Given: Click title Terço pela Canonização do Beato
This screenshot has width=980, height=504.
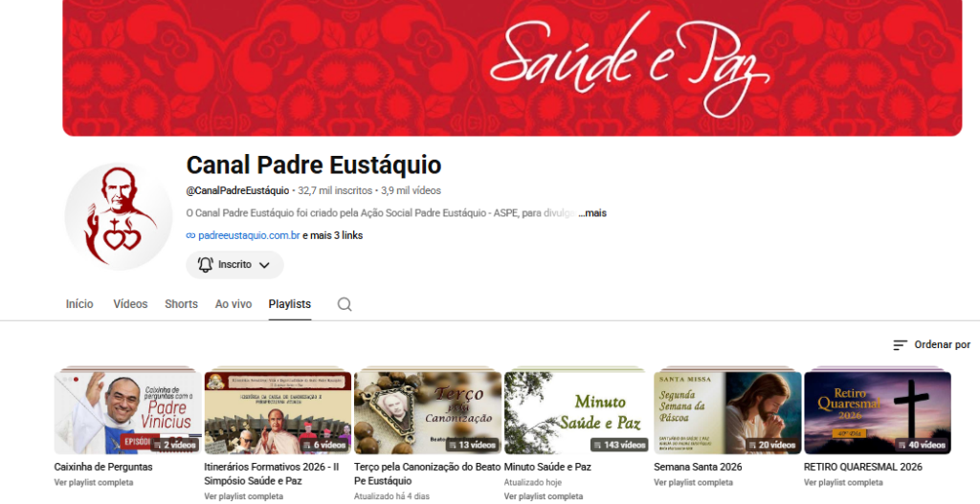Looking at the screenshot, I should (428, 473).
